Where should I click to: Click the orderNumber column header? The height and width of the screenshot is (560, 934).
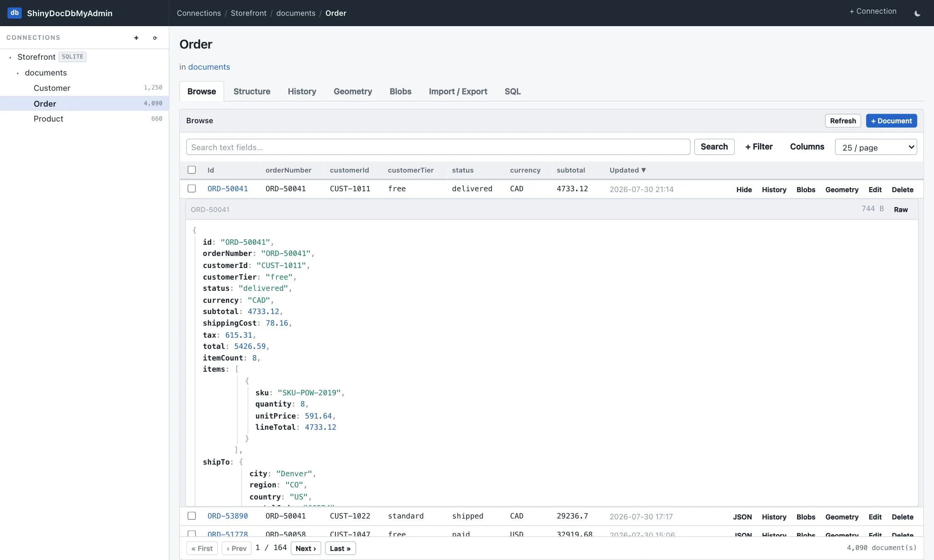[289, 170]
